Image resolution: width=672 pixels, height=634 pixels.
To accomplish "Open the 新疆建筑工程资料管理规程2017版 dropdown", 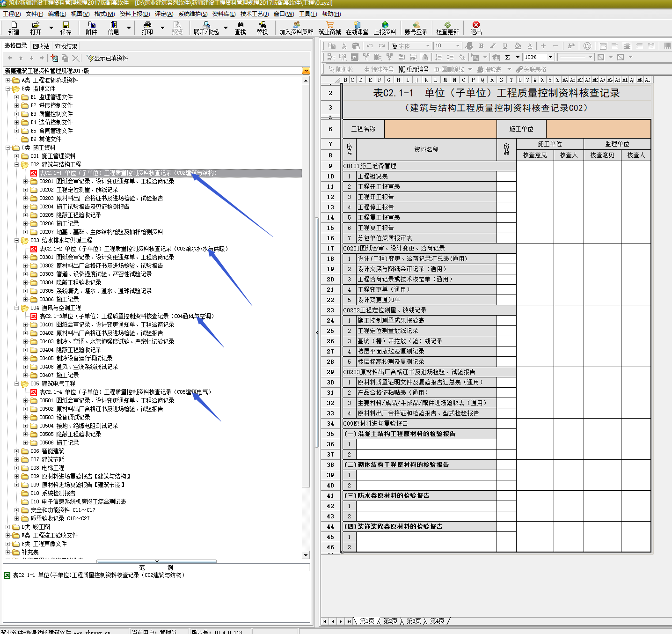I will pos(306,71).
